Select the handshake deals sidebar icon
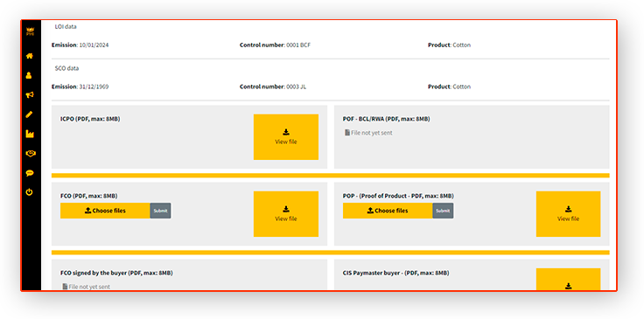644x319 pixels. [30, 153]
